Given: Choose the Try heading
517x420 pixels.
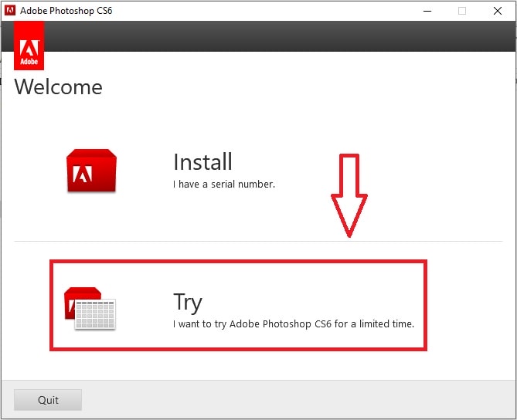Looking at the screenshot, I should [188, 303].
